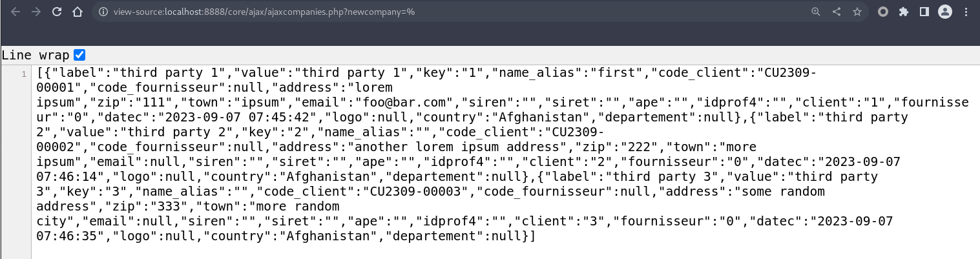Share this page via share icon
The image size is (980, 259).
(837, 12)
